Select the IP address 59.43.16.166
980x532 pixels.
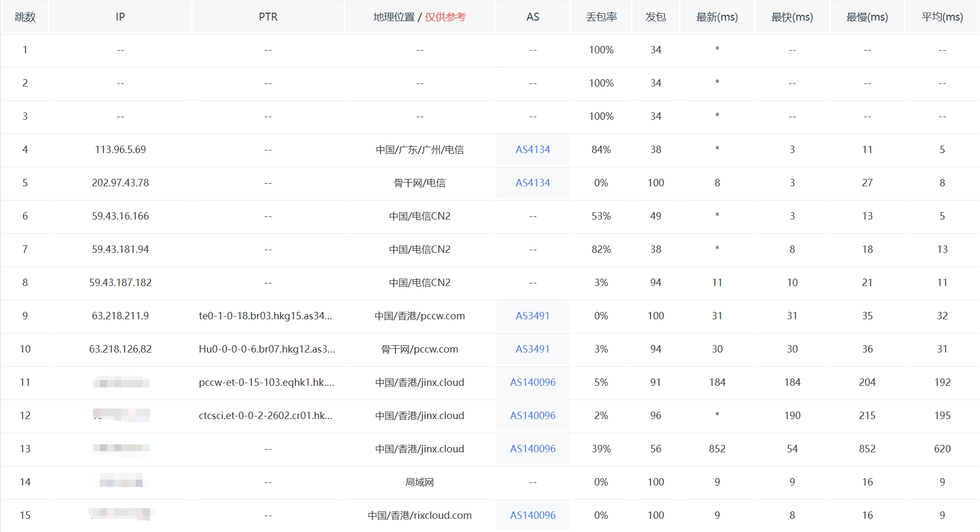point(120,216)
